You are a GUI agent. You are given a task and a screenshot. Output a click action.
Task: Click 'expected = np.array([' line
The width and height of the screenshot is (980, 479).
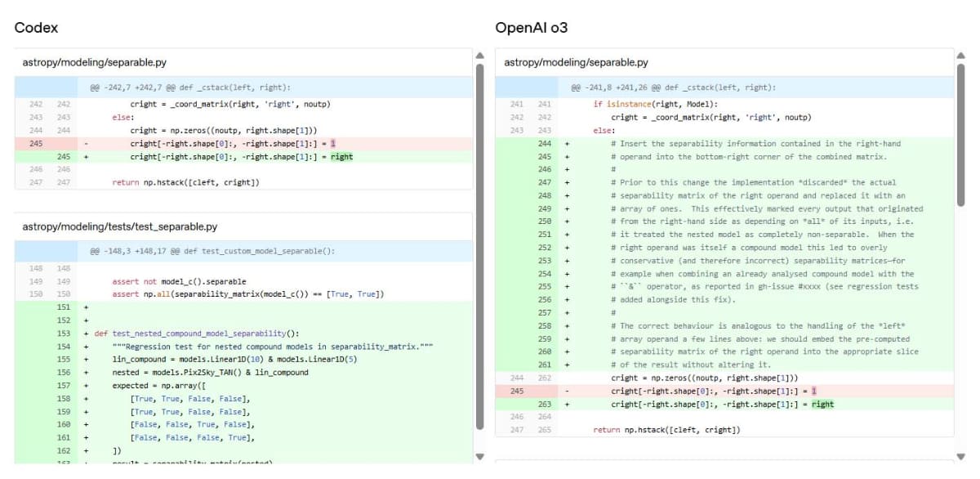[158, 385]
